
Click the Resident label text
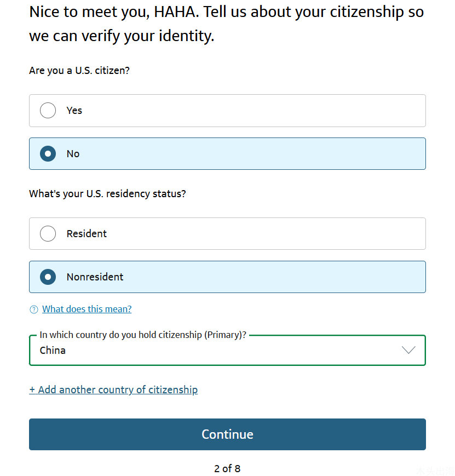(87, 234)
